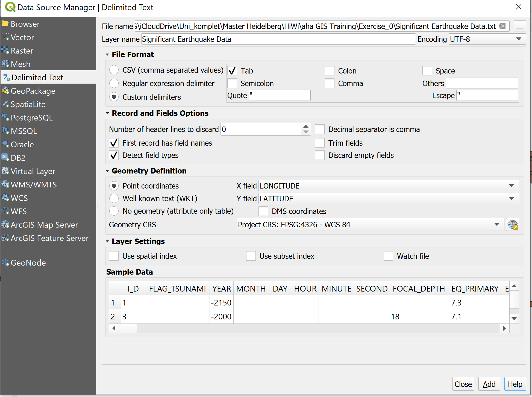Click the GeoPackage icon in sidebar
Image resolution: width=532 pixels, height=397 pixels.
pyautogui.click(x=5, y=91)
